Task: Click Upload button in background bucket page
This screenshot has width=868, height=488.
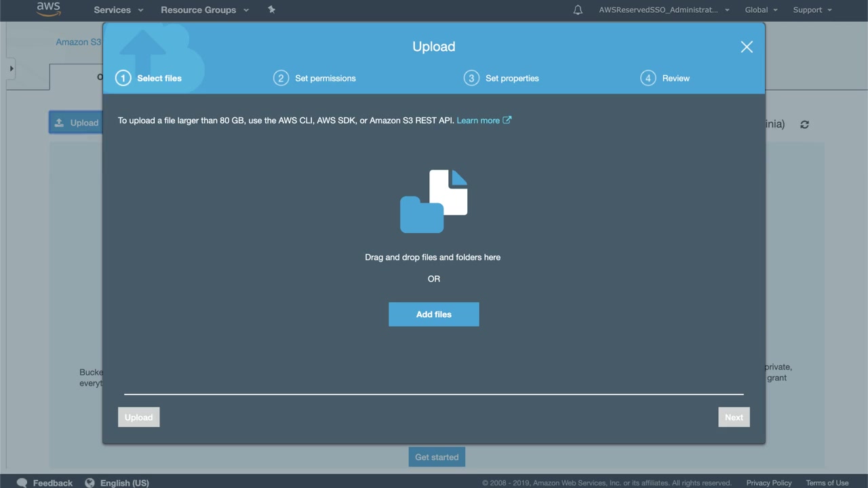Action: click(x=76, y=123)
